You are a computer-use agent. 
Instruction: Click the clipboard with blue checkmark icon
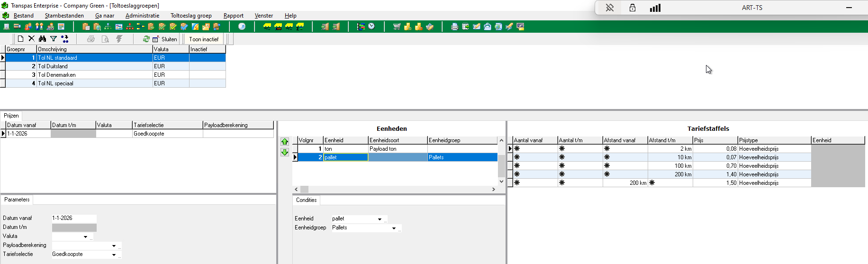[184, 27]
